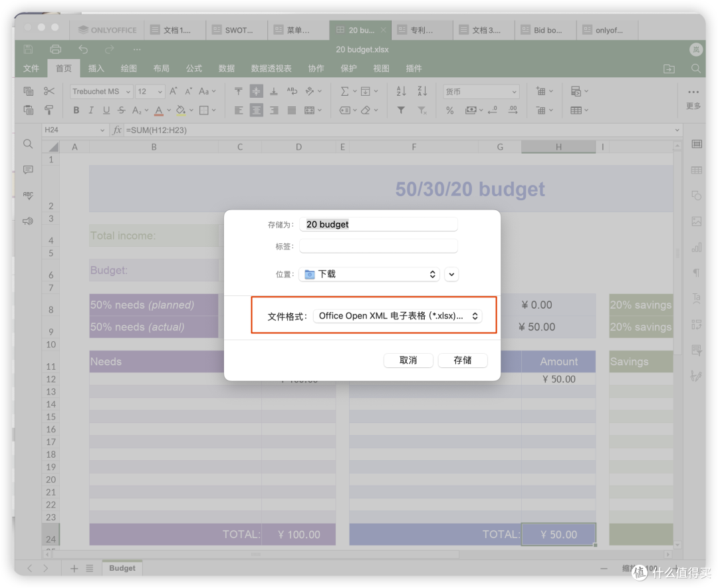Decrease decimal places
The width and height of the screenshot is (718, 588).
[493, 110]
